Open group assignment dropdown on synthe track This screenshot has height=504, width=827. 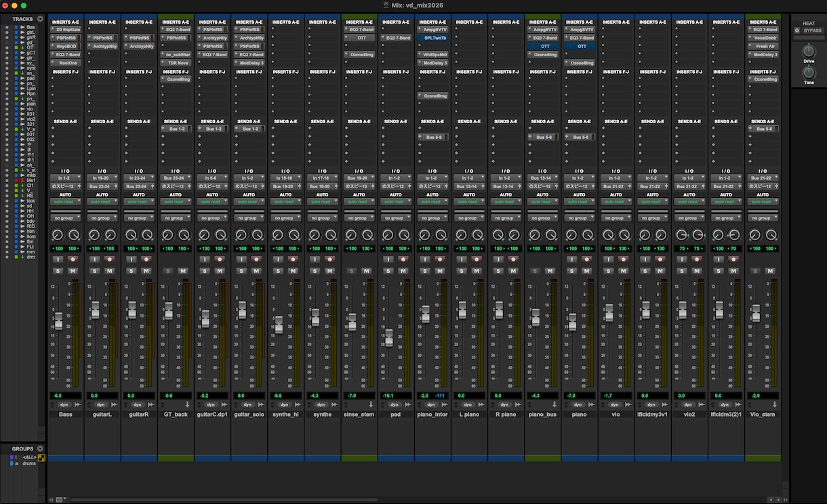tap(322, 218)
